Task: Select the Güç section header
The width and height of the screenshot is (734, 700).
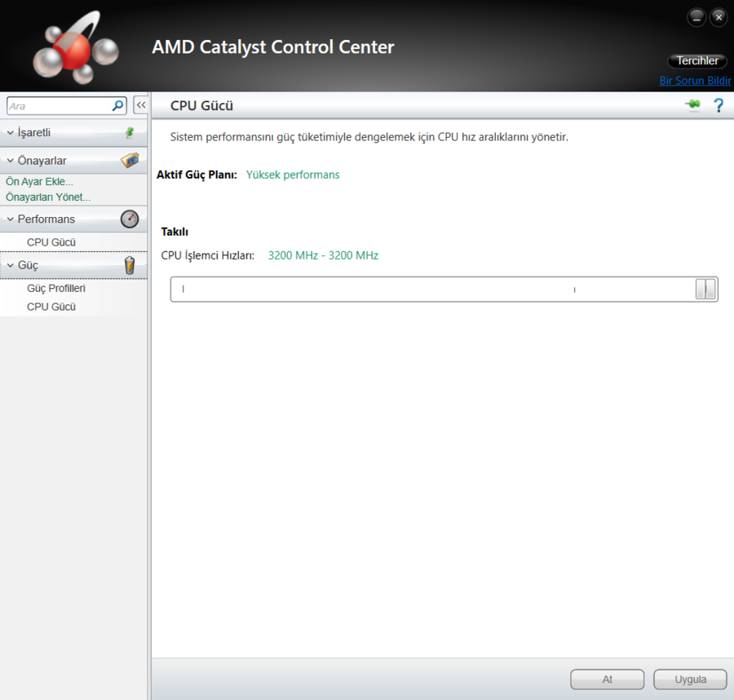Action: tap(73, 265)
